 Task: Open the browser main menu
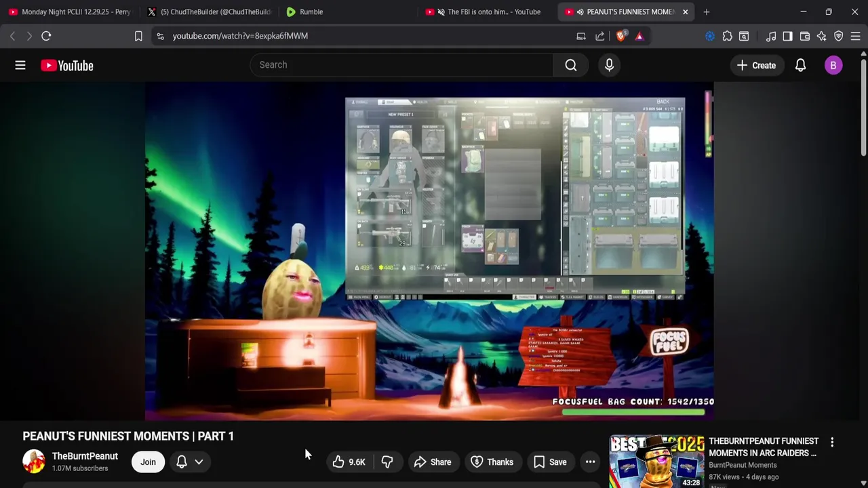856,36
